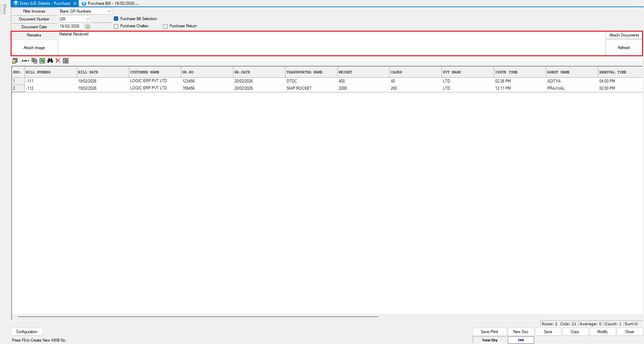This screenshot has width=644, height=344.
Task: Open the Configuration button
Action: pyautogui.click(x=27, y=332)
